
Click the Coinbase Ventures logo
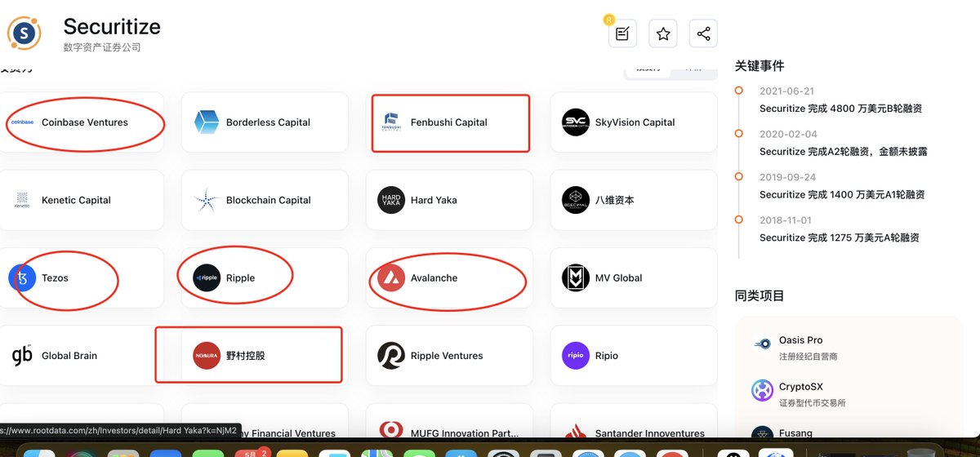click(x=21, y=122)
